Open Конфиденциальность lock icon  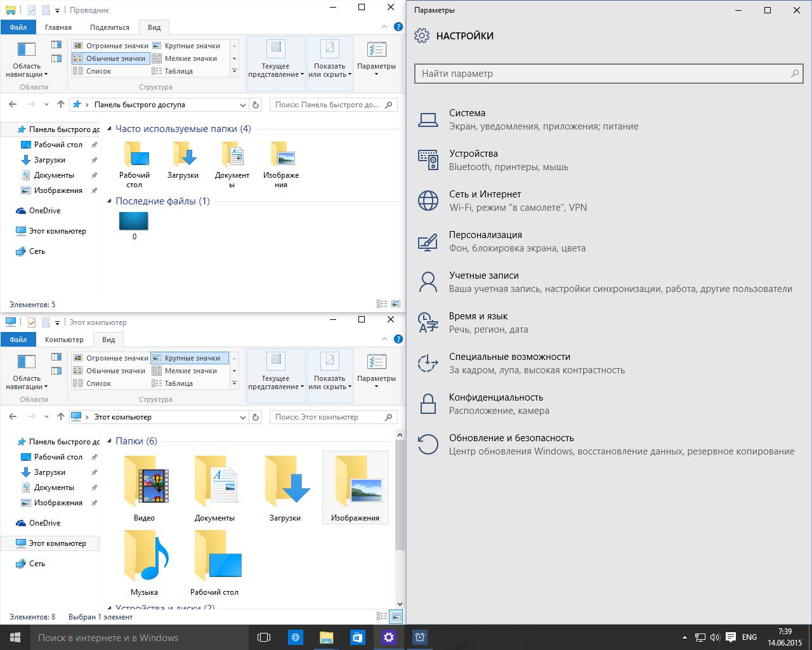[428, 404]
